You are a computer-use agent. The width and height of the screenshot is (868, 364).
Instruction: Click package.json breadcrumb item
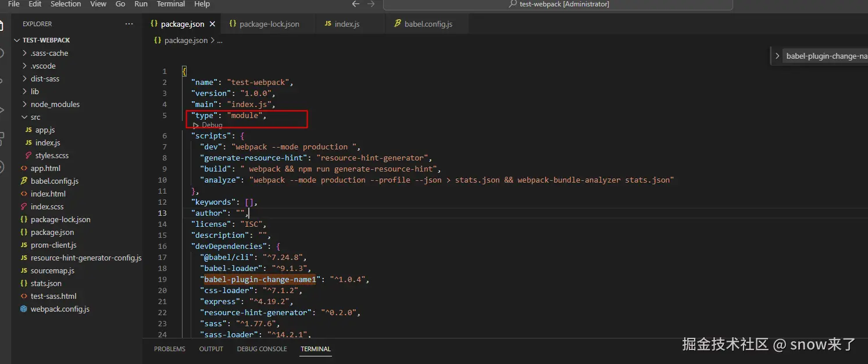(x=186, y=41)
